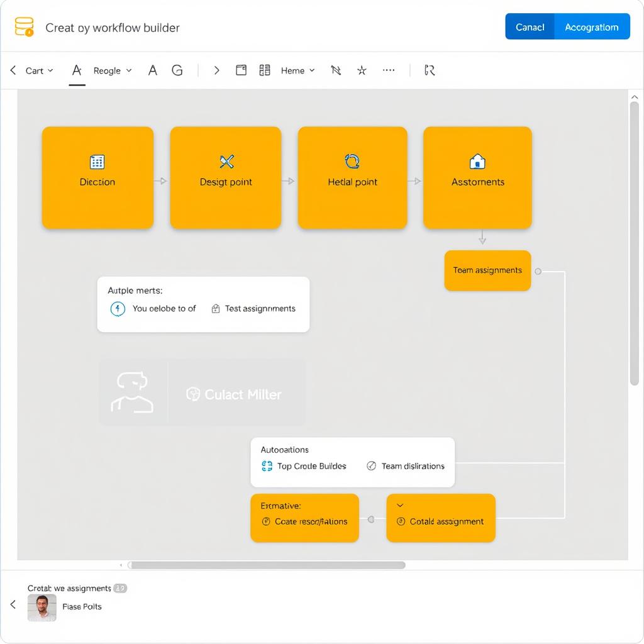Viewport: 644px width, 644px height.
Task: Open the Reogle dropdown
Action: point(111,70)
